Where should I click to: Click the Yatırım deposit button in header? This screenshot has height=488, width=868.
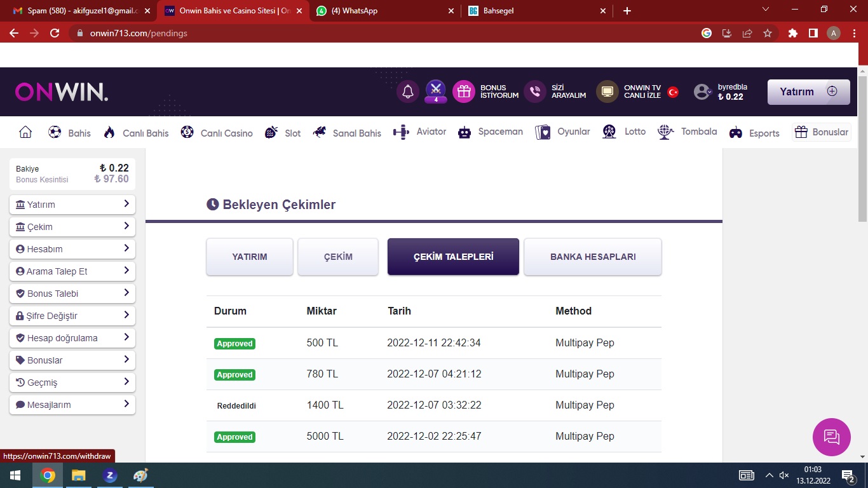click(808, 91)
